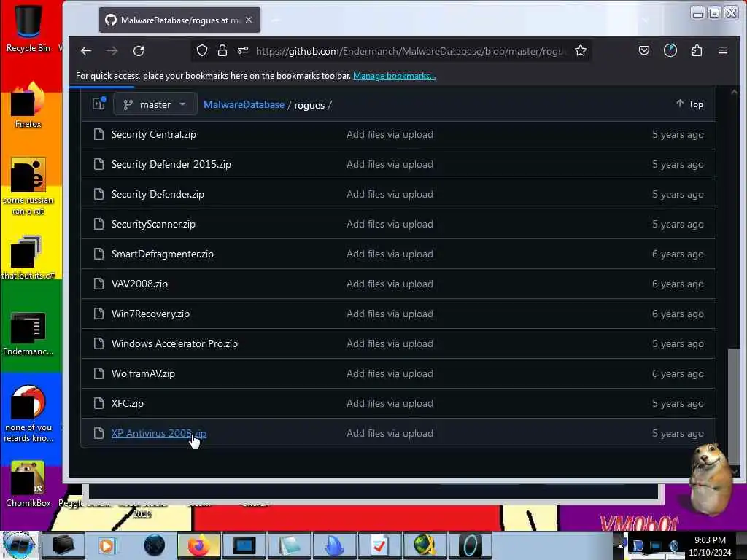
Task: Open the Recycle Bin desktop icon
Action: (28, 27)
